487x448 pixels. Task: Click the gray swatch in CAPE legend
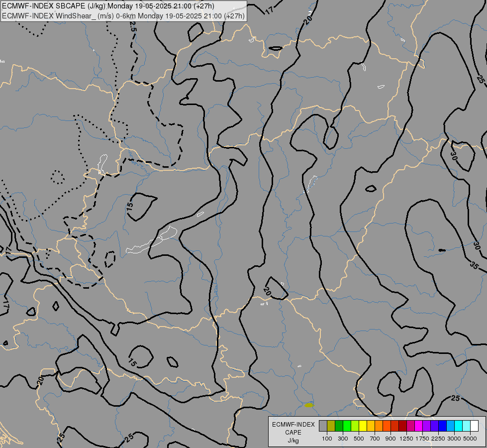323,426
